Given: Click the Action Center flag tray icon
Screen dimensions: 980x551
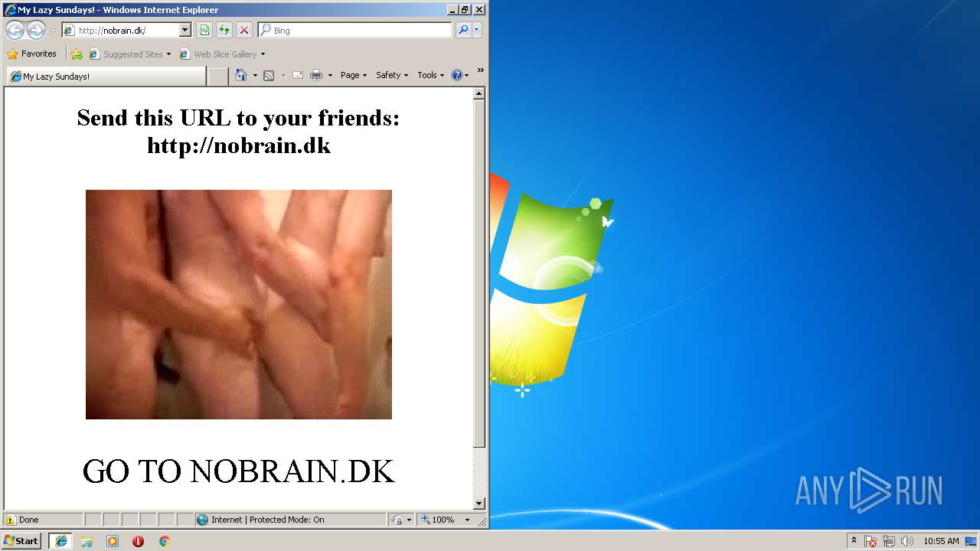Looking at the screenshot, I should point(871,541).
